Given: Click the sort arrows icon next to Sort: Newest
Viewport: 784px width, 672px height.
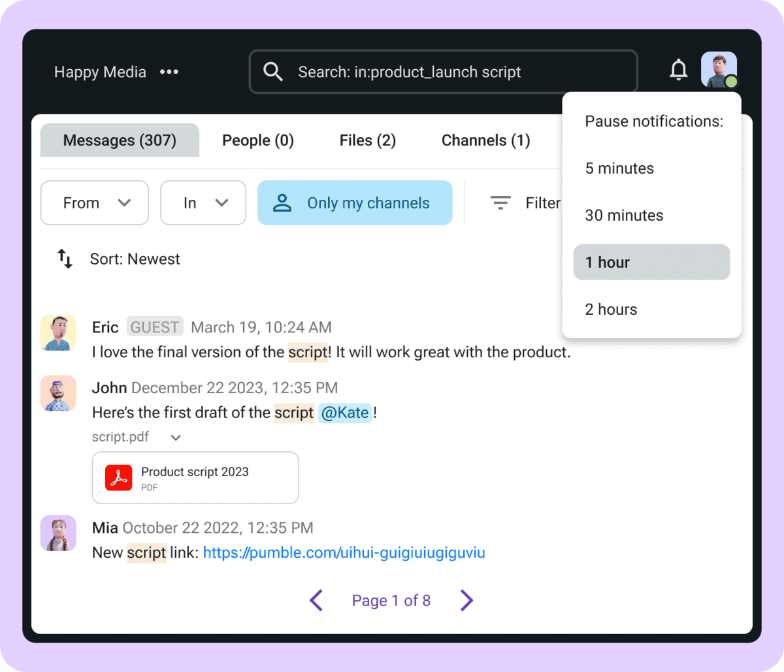Looking at the screenshot, I should (65, 259).
